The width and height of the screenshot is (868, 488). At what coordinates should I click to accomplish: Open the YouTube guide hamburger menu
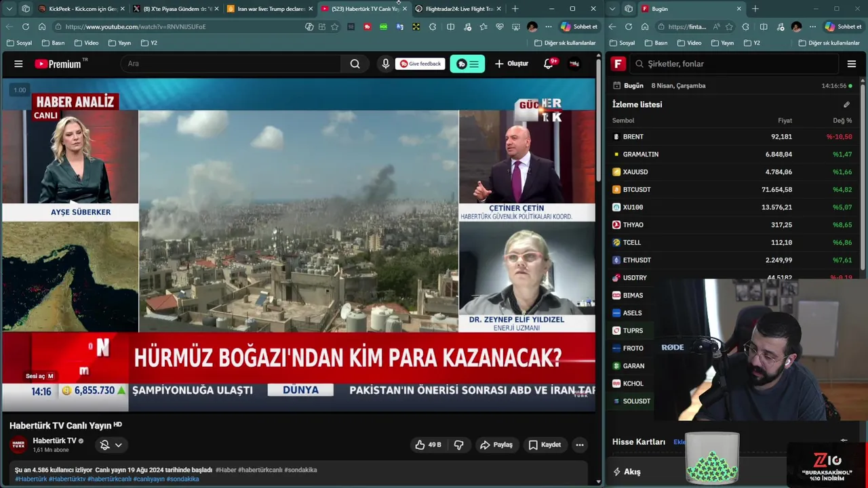tap(18, 64)
